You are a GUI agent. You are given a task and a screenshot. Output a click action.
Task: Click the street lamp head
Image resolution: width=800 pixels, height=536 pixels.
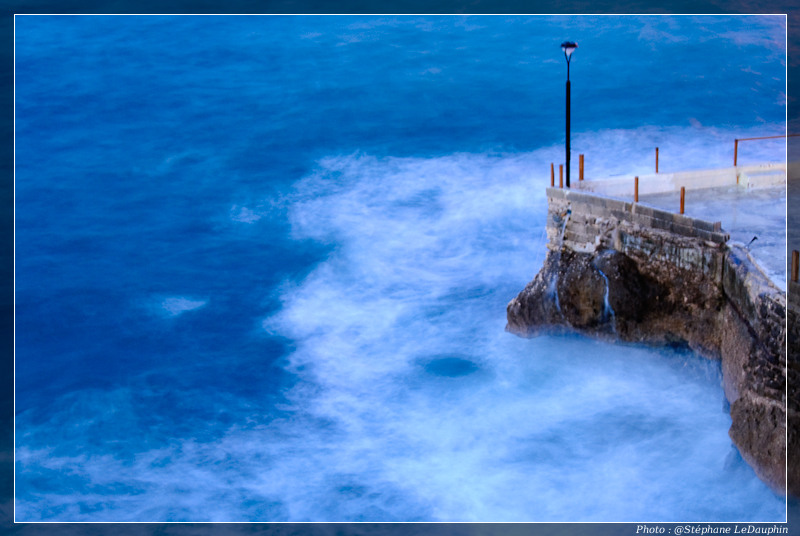click(x=568, y=47)
